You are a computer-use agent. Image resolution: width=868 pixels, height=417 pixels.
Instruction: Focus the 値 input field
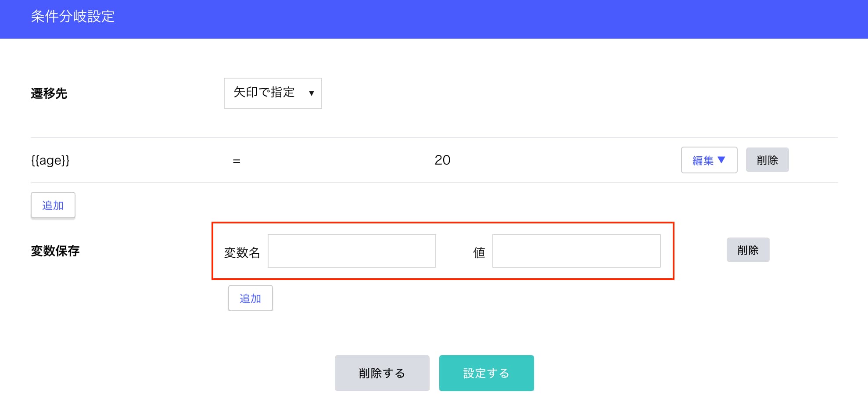click(x=577, y=251)
